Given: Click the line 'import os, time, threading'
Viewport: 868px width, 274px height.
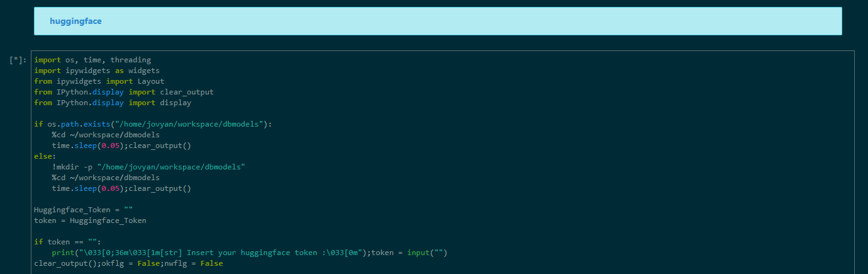Looking at the screenshot, I should pos(92,60).
